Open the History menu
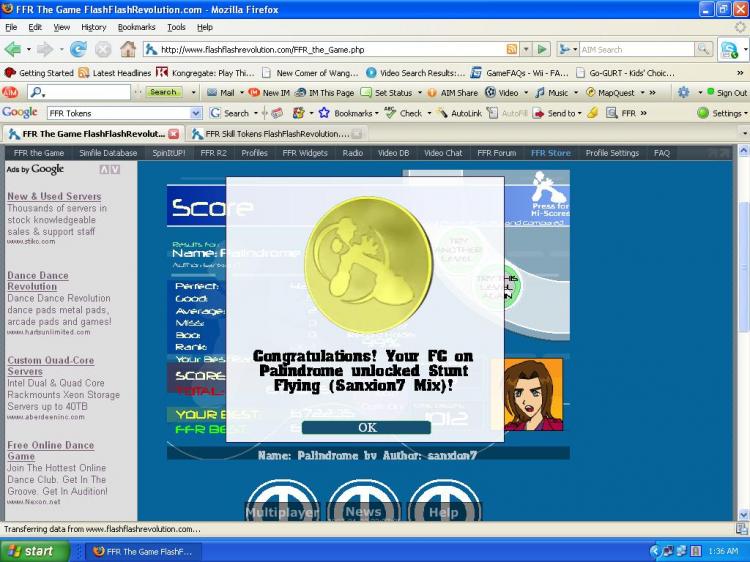Viewport: 750px width, 562px height. pyautogui.click(x=93, y=27)
